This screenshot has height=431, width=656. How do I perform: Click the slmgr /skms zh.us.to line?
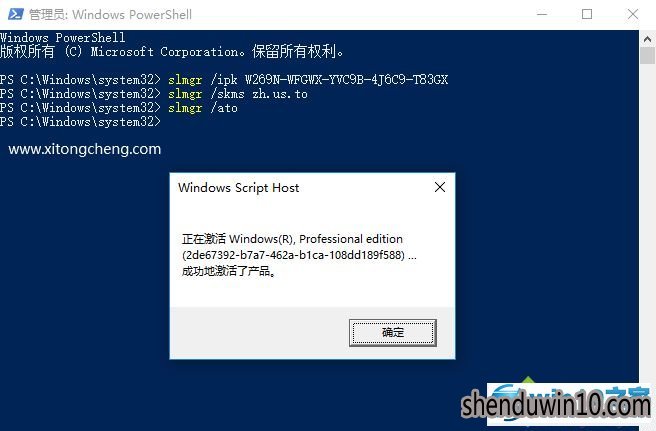[x=154, y=94]
